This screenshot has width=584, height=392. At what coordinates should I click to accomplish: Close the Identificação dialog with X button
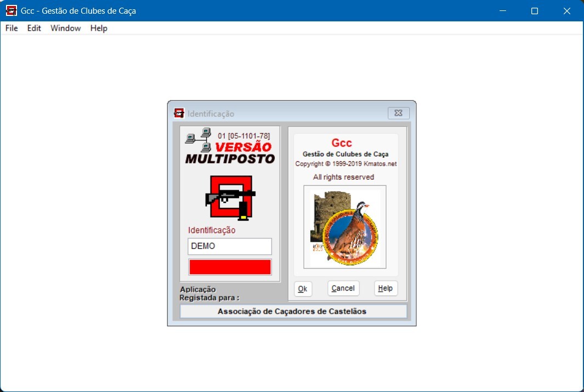pos(398,113)
